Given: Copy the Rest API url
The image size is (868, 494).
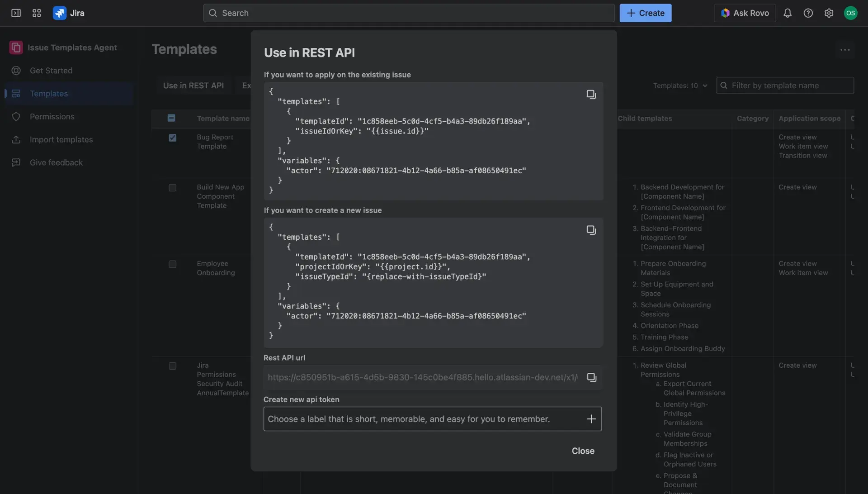Looking at the screenshot, I should point(591,376).
